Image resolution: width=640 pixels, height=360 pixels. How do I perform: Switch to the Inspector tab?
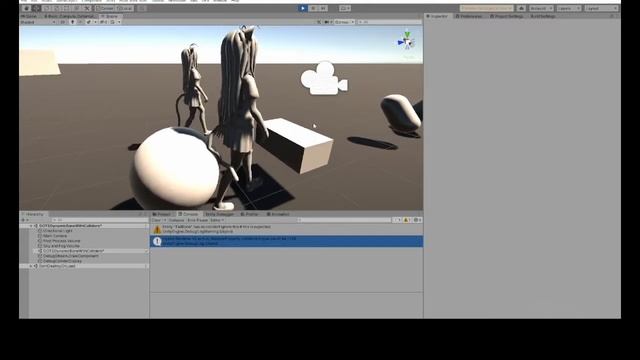pos(437,16)
